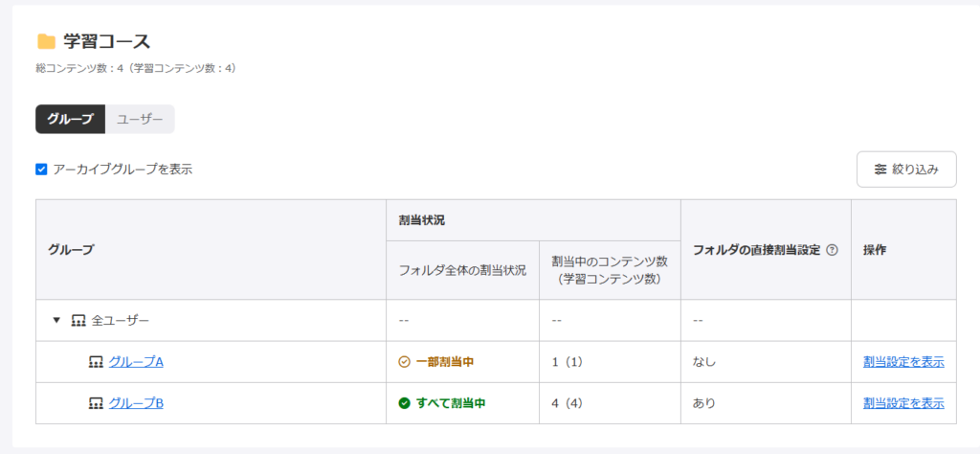Click the green すべて割当中 check icon

click(x=404, y=403)
